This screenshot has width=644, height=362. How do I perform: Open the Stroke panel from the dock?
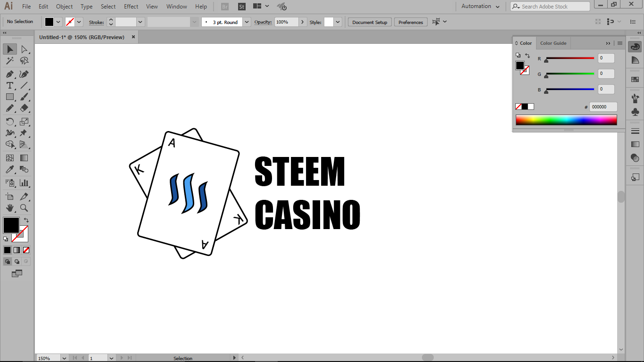click(x=635, y=131)
